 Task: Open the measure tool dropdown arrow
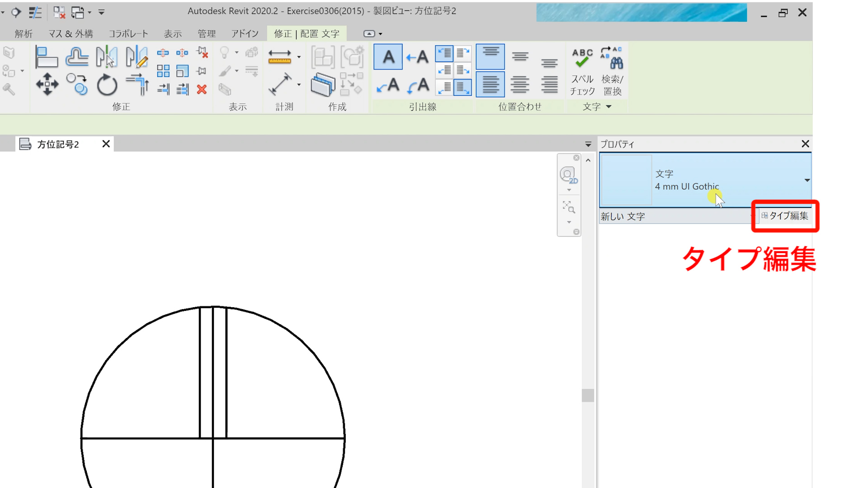pyautogui.click(x=299, y=57)
